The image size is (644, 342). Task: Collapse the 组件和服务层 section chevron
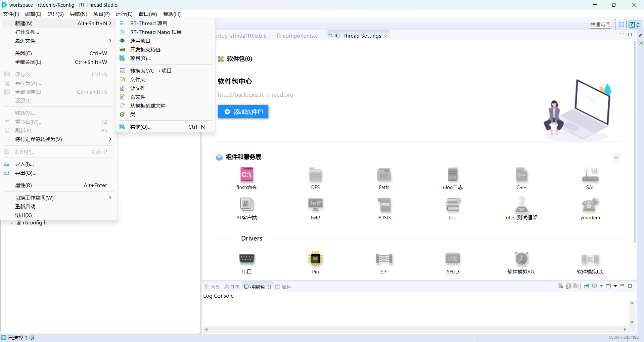click(x=616, y=158)
